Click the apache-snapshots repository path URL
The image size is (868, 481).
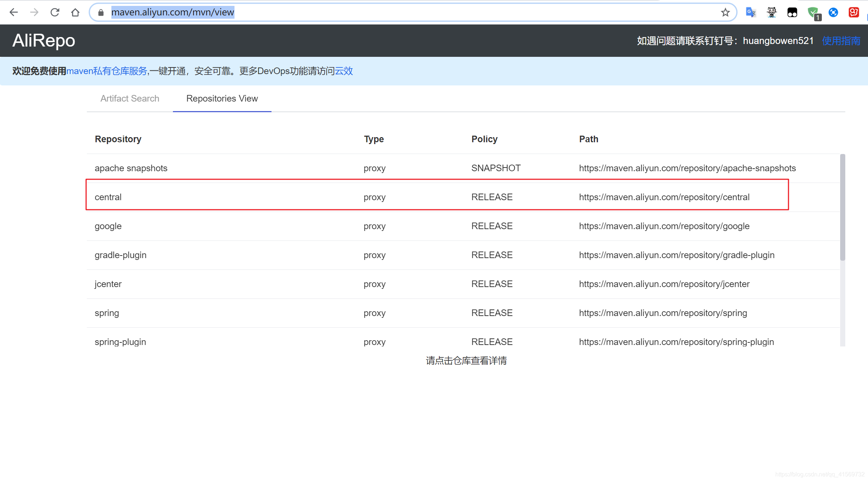point(687,168)
